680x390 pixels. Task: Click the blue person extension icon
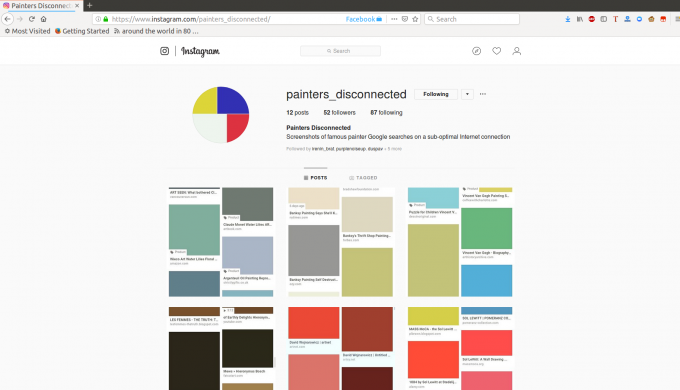[x=627, y=19]
